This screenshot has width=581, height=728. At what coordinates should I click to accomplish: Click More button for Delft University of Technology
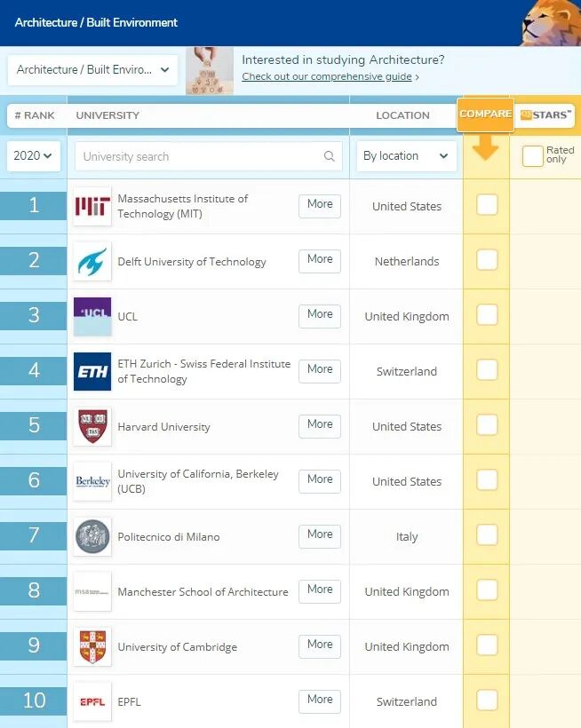(320, 261)
